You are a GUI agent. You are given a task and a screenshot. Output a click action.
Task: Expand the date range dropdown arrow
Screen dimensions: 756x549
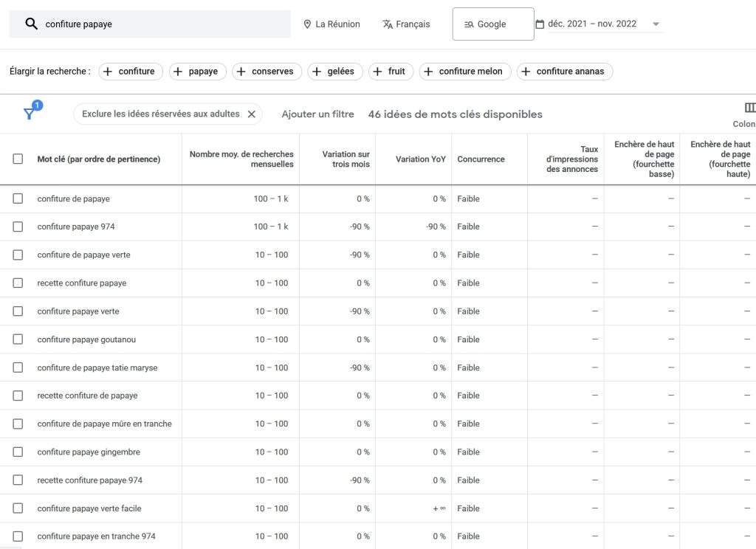[656, 23]
